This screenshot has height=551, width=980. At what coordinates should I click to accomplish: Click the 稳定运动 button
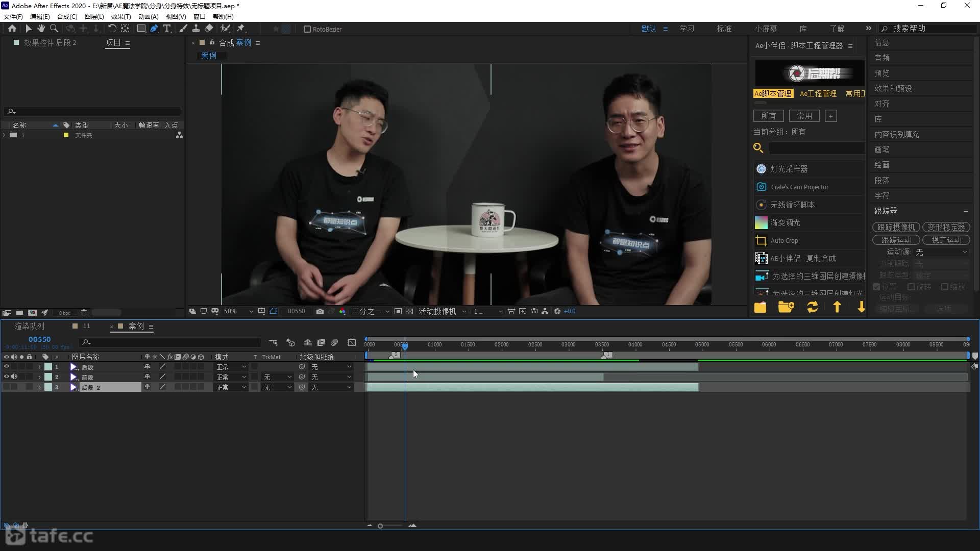[x=946, y=240]
